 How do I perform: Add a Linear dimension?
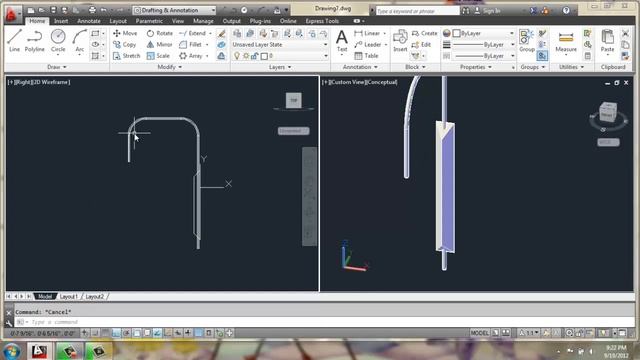[367, 33]
